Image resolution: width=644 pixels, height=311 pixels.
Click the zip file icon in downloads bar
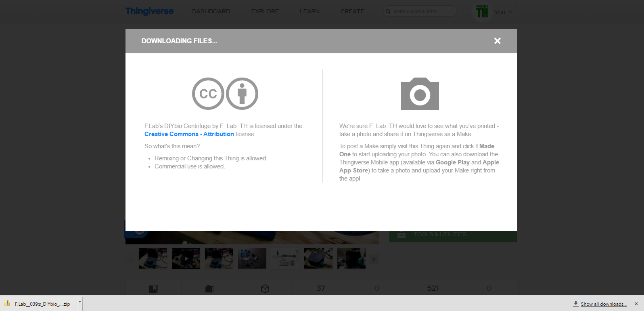7,303
